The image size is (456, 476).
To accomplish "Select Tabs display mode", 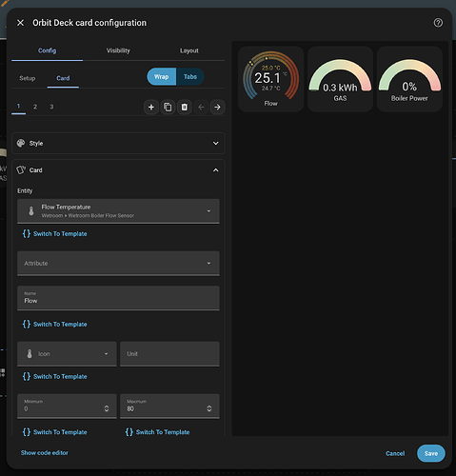I will (x=190, y=77).
